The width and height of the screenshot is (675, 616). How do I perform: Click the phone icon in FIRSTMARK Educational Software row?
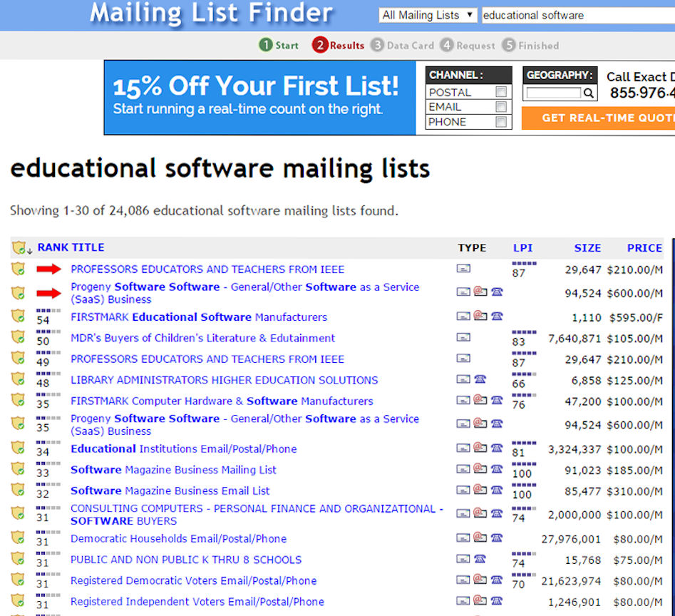[497, 316]
